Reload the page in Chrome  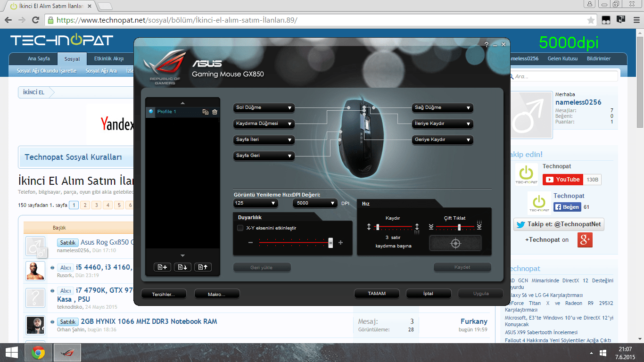pos(35,20)
